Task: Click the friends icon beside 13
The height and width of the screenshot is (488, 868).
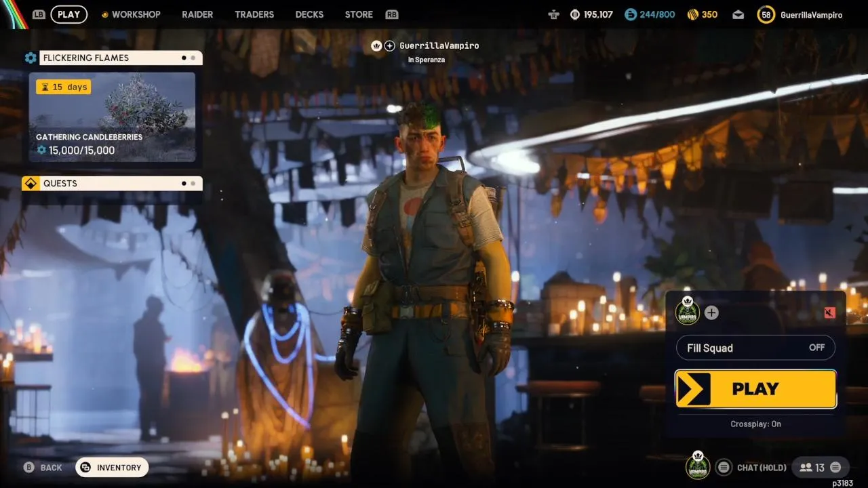Action: click(x=806, y=467)
